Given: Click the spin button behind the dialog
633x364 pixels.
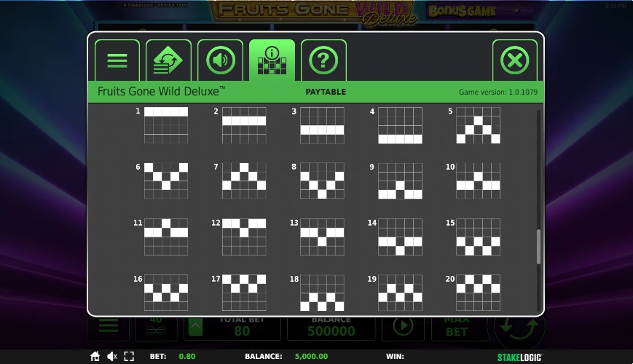Looking at the screenshot, I should pos(519,328).
